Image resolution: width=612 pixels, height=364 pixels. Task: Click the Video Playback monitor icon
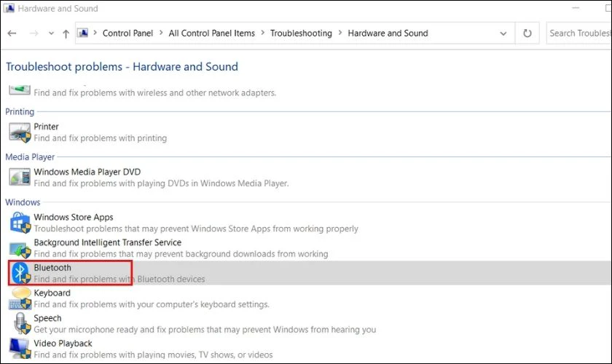tap(20, 349)
